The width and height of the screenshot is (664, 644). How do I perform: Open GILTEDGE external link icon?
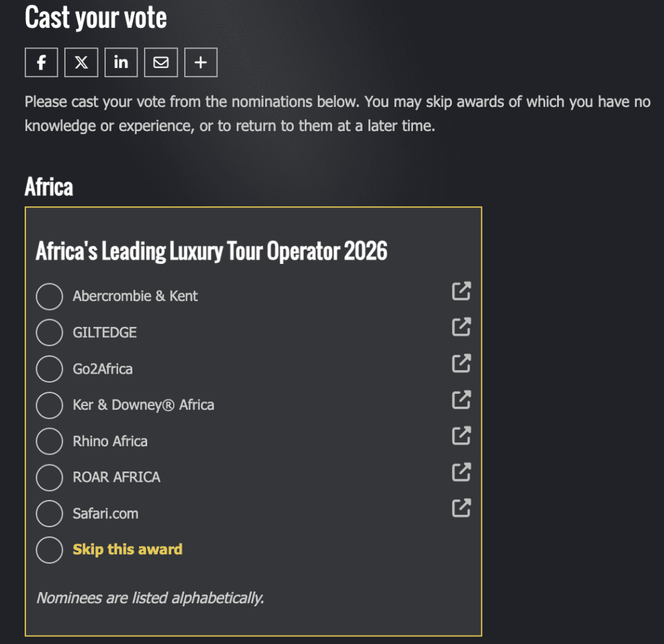461,328
